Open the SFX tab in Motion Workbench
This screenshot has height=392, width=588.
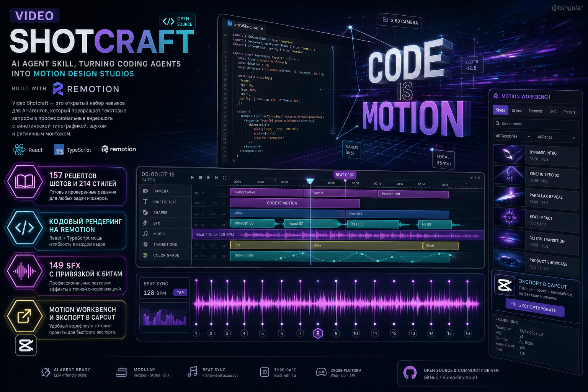pyautogui.click(x=552, y=111)
